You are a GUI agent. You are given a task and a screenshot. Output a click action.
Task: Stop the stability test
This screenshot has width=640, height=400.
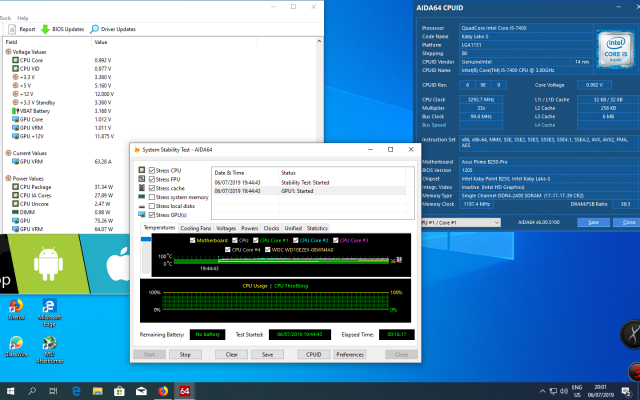point(185,355)
